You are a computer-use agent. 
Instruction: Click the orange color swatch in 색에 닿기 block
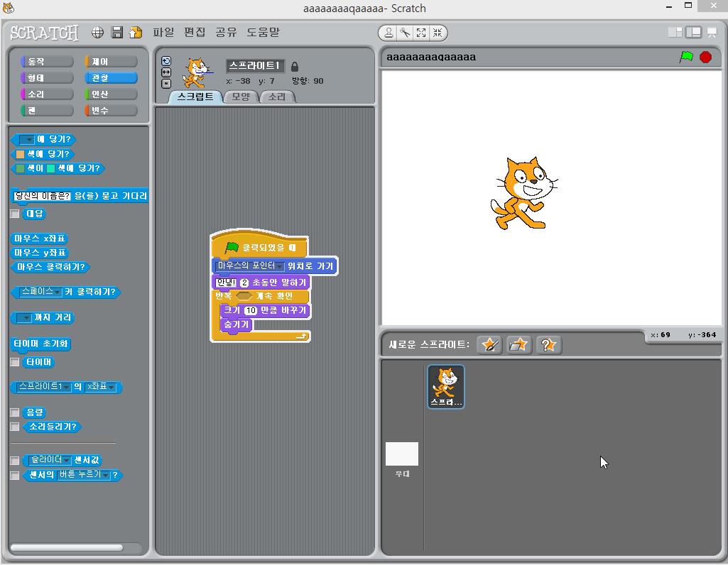[20, 154]
